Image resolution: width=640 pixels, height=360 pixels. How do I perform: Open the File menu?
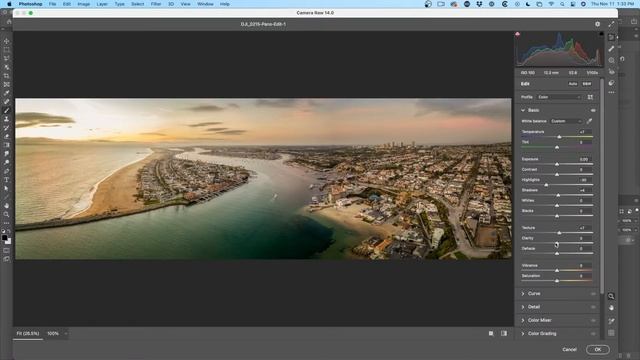coord(53,4)
